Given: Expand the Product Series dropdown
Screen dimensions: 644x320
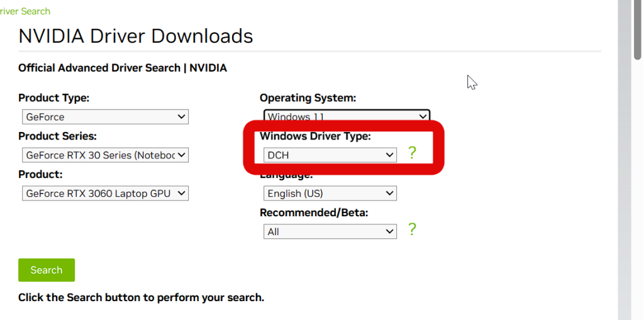Looking at the screenshot, I should (x=104, y=155).
